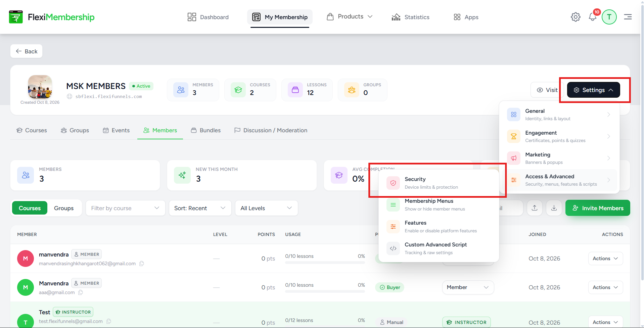
Task: Open notifications bell with 10 badge
Action: (593, 17)
